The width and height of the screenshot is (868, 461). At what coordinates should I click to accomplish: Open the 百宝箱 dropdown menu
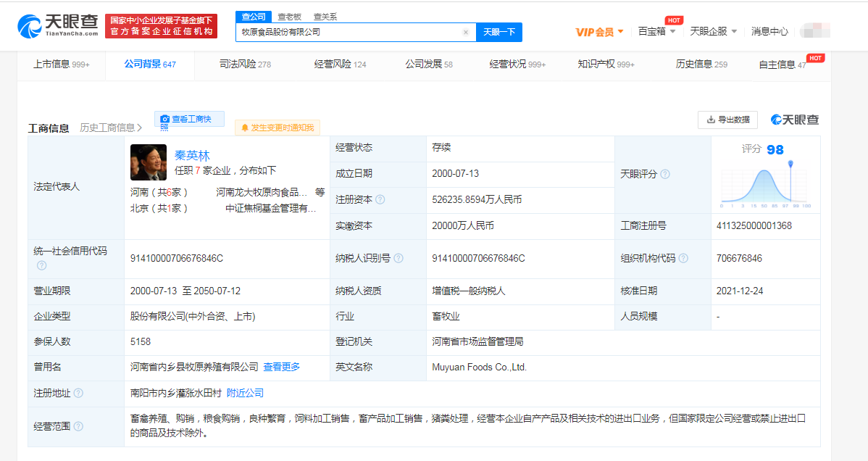pos(656,31)
